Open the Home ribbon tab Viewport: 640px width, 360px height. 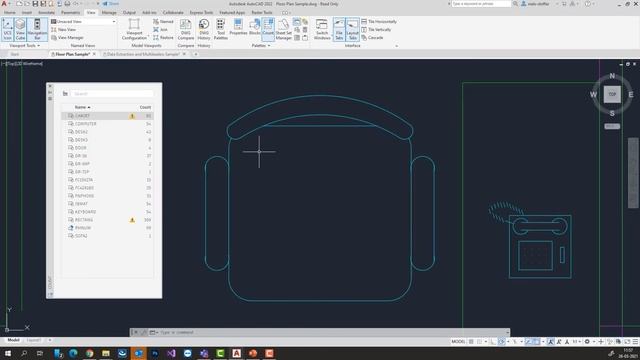tap(9, 13)
